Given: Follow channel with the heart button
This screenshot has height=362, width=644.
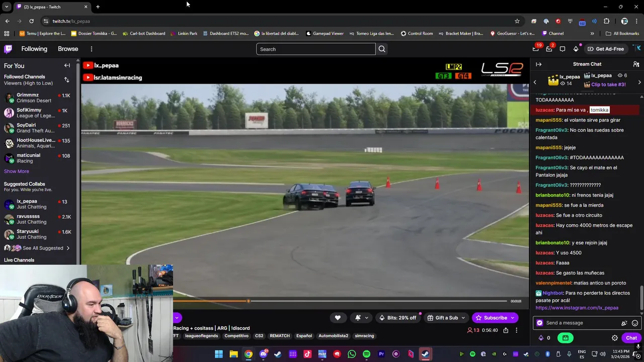Looking at the screenshot, I should coord(338,318).
